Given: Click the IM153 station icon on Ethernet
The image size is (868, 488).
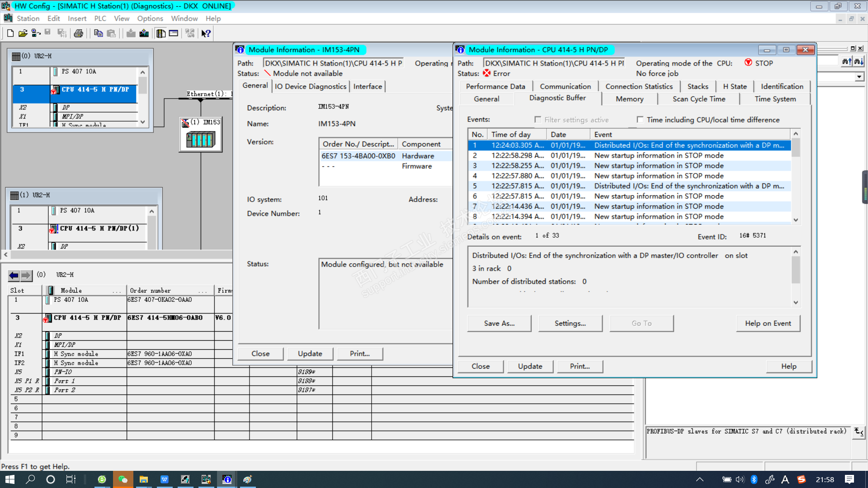Looking at the screenshot, I should pyautogui.click(x=201, y=139).
